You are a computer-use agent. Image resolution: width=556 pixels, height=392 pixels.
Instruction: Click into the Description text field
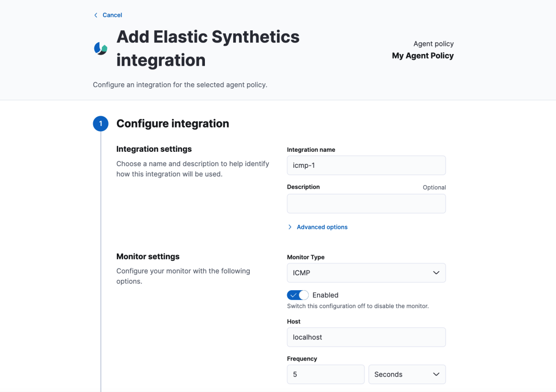[366, 204]
